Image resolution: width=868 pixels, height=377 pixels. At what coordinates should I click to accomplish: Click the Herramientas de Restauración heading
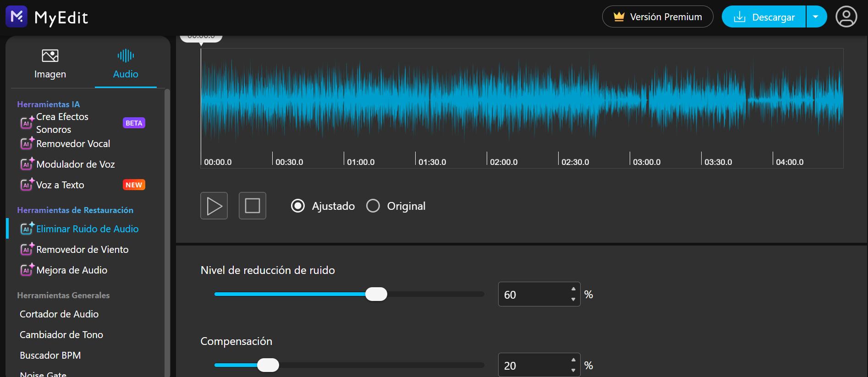click(x=75, y=210)
